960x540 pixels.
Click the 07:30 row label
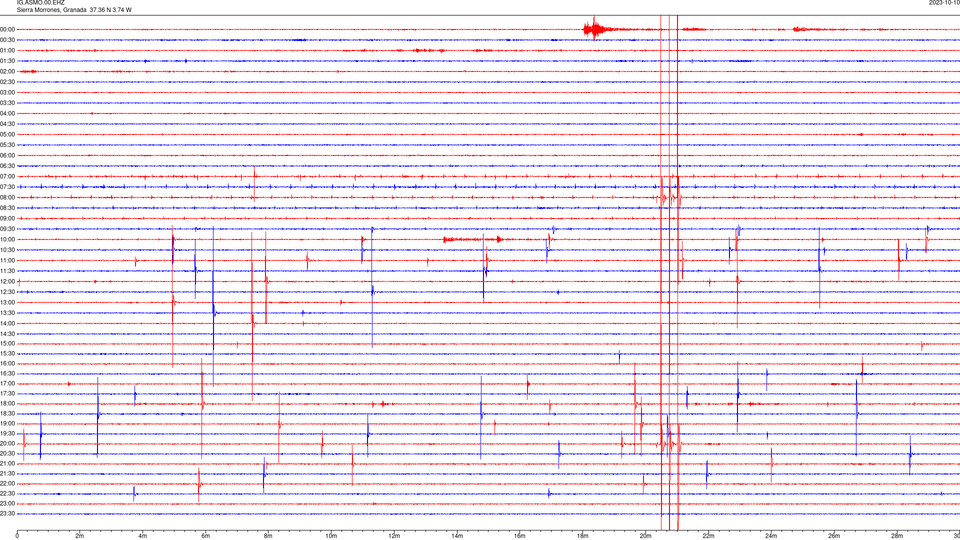pyautogui.click(x=7, y=187)
